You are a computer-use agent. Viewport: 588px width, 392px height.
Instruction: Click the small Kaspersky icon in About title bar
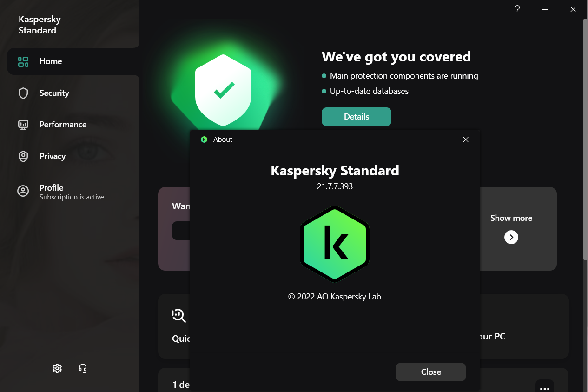pos(204,140)
